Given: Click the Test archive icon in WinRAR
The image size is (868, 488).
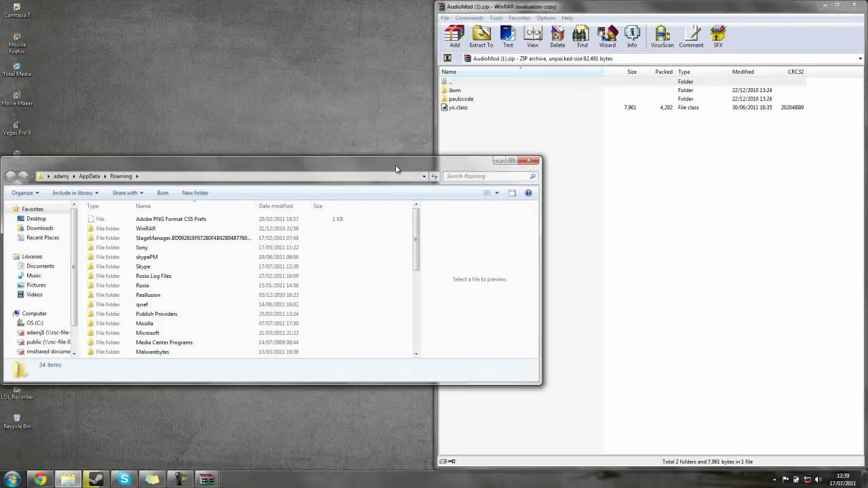Looking at the screenshot, I should (508, 37).
